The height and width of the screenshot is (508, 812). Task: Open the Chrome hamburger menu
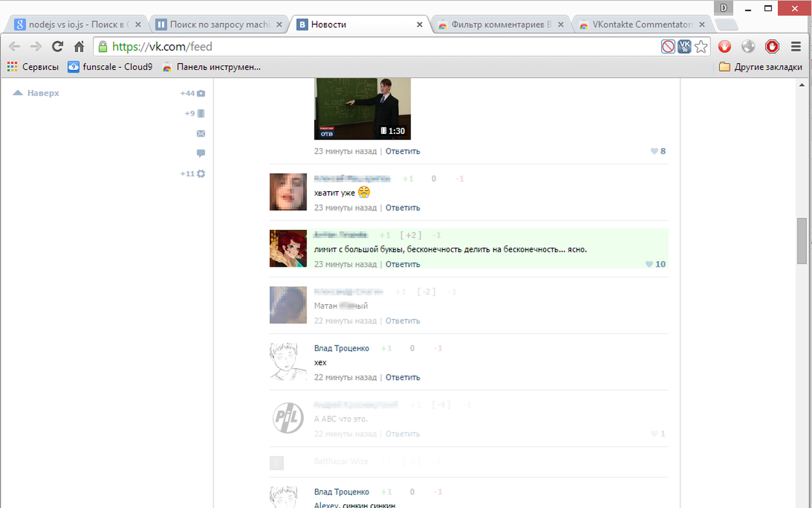[796, 46]
